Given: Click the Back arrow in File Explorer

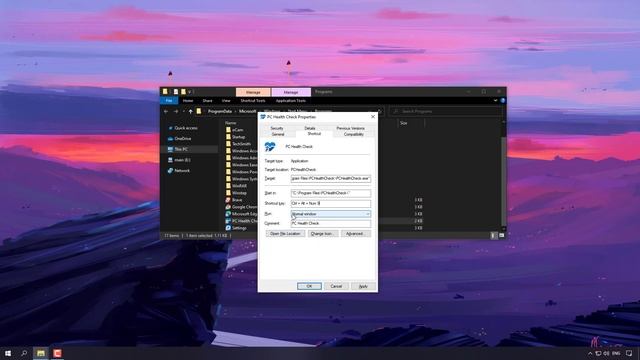Looking at the screenshot, I should point(166,111).
